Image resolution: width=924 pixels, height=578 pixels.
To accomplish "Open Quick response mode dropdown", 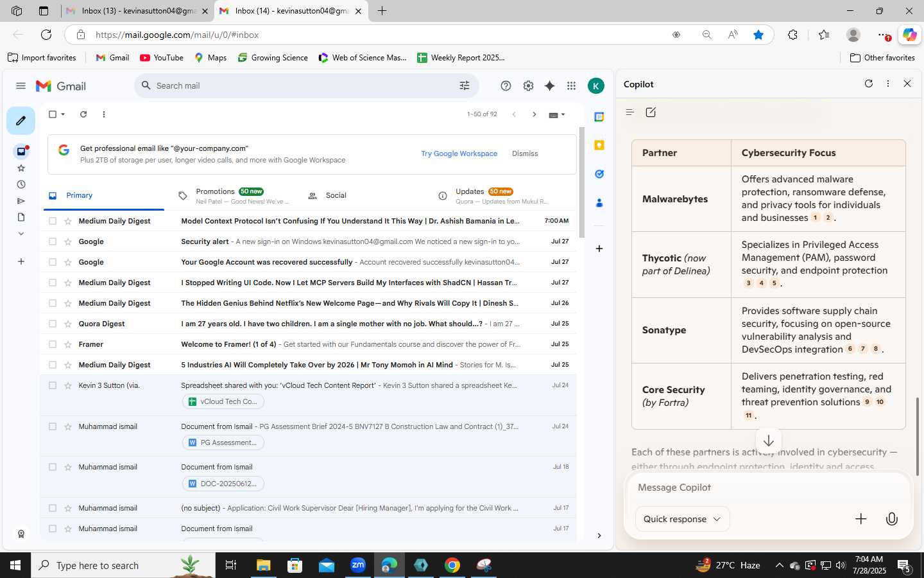I will [x=682, y=519].
